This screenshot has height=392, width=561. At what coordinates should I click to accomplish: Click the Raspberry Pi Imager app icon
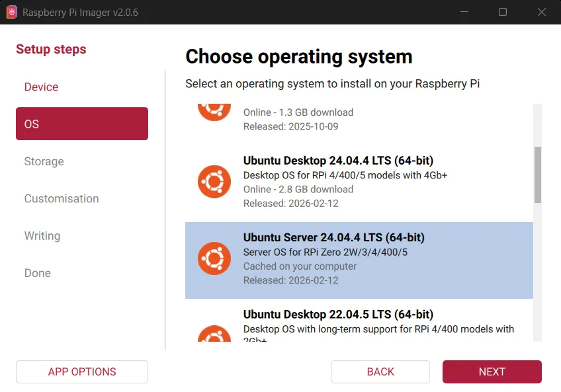tap(11, 12)
